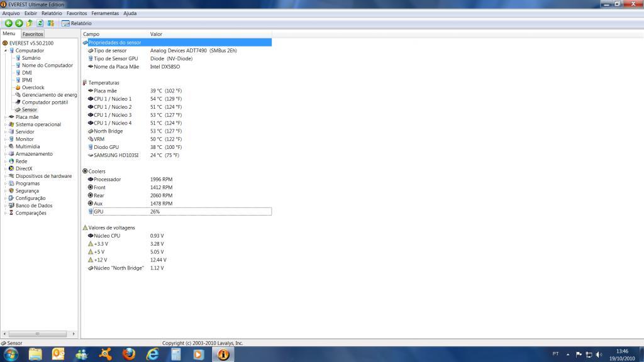Expand the DirectX tree node

pos(5,168)
